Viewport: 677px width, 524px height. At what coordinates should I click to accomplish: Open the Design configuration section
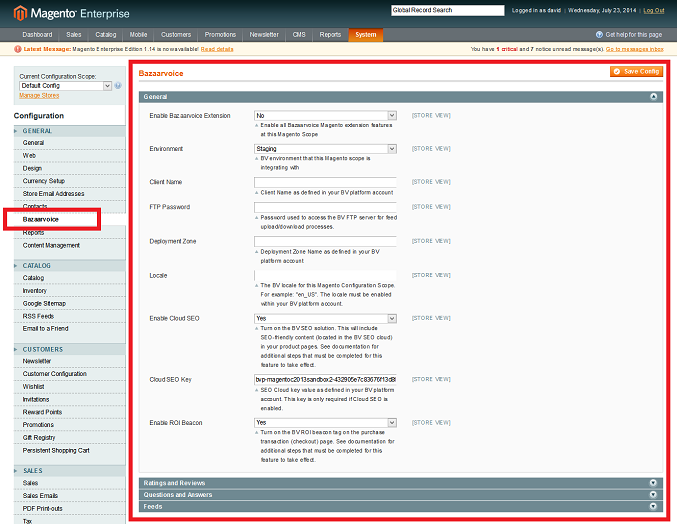tap(32, 168)
